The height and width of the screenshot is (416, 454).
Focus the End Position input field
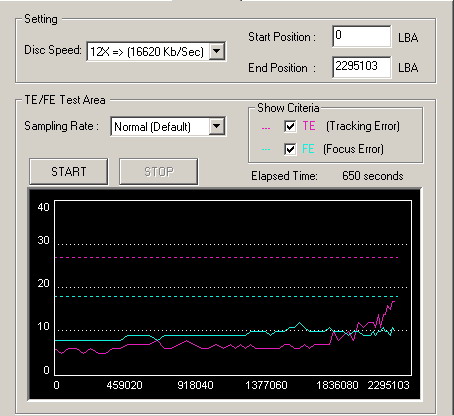(x=362, y=67)
